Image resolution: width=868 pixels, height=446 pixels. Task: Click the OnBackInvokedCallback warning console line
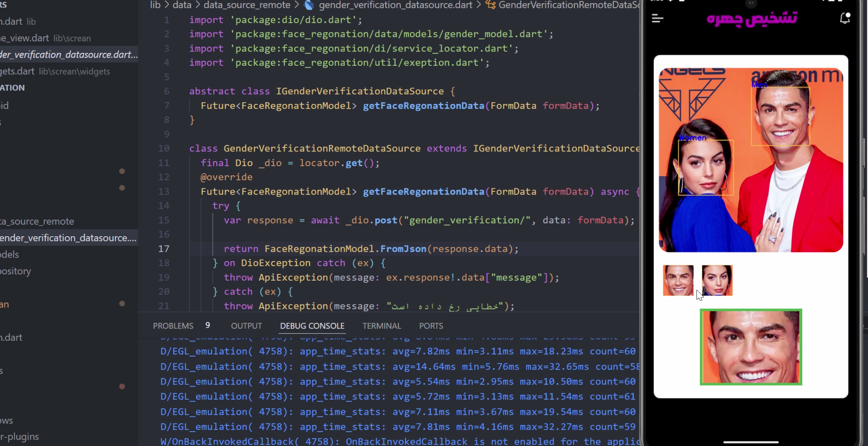click(400, 441)
